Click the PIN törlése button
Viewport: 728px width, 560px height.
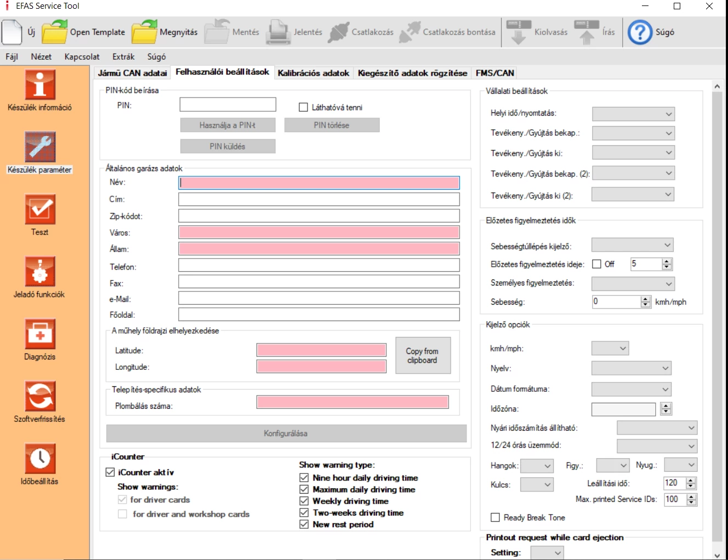click(x=332, y=125)
